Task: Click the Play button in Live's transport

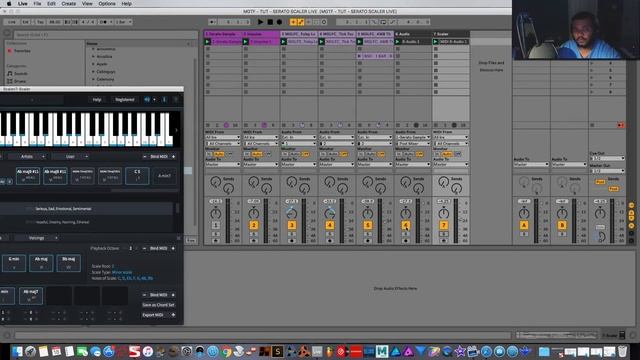Action: point(260,22)
